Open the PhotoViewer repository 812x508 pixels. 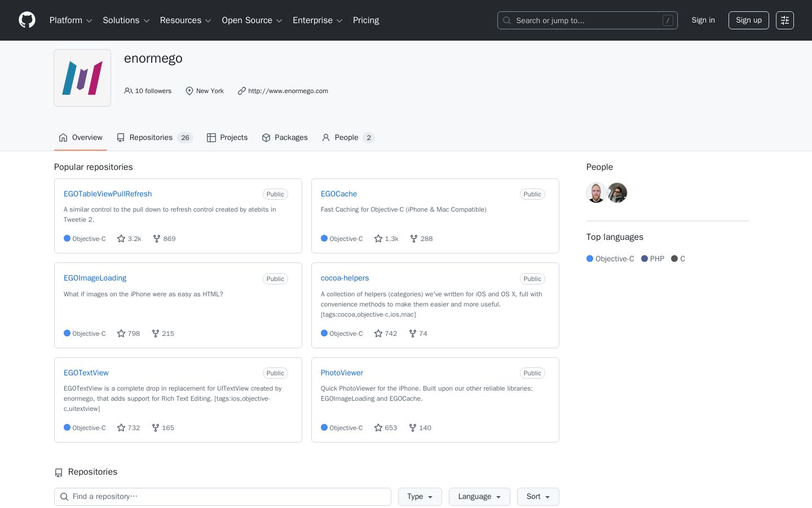[342, 373]
